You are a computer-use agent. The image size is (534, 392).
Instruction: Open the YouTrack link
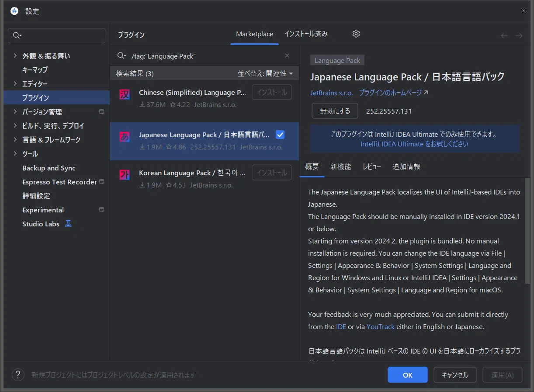(x=381, y=326)
